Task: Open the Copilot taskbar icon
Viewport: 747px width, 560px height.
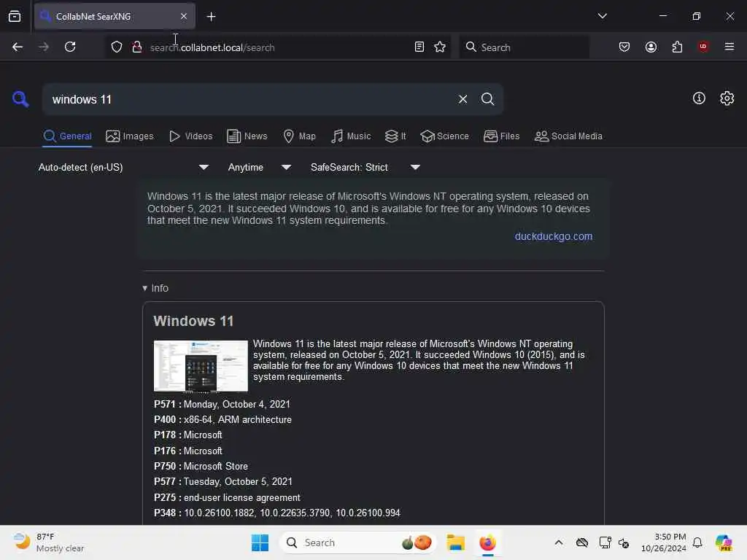Action: point(724,542)
